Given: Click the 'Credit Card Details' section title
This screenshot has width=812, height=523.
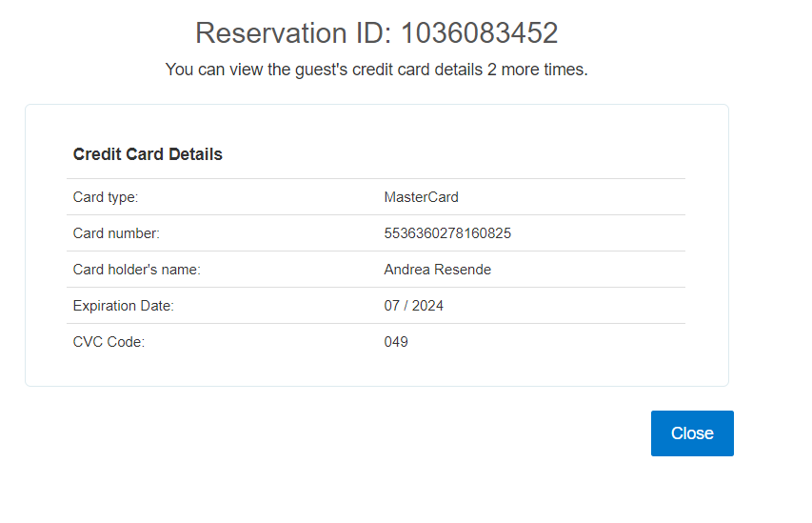Looking at the screenshot, I should pos(148,154).
